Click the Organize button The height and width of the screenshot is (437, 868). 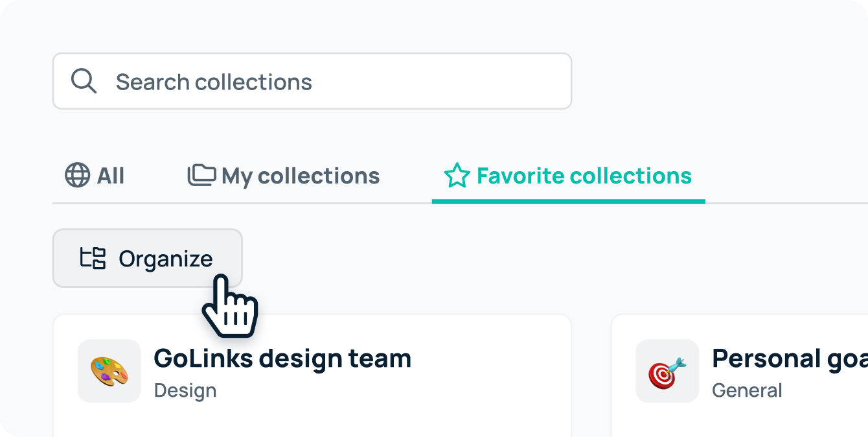coord(147,258)
